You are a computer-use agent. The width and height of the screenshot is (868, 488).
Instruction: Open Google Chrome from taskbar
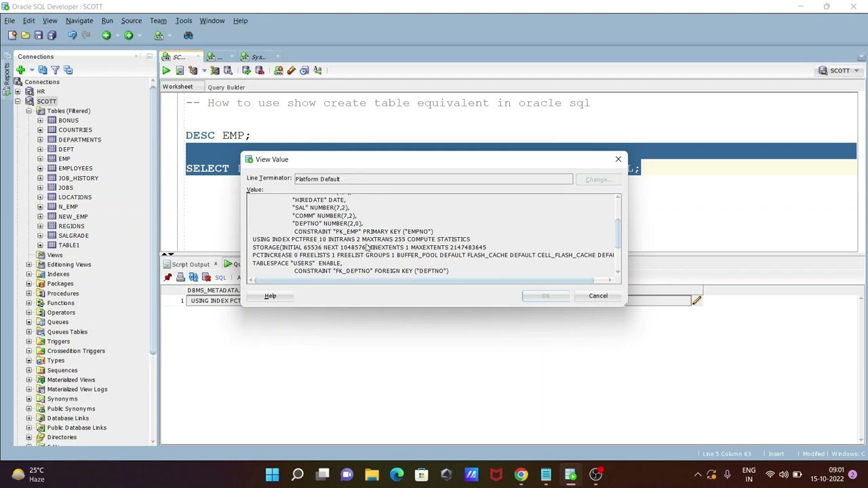click(521, 474)
